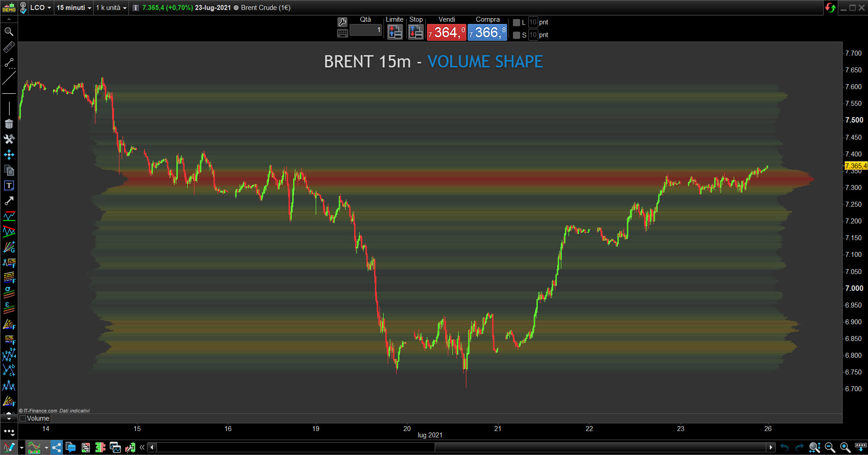Click the reset zoom magnifier icon
Viewport: 868px width, 455px height.
point(815,448)
